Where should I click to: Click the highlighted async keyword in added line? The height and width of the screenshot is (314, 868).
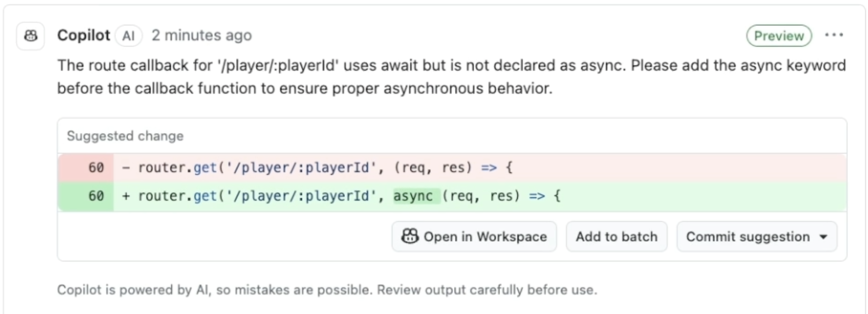pyautogui.click(x=413, y=196)
